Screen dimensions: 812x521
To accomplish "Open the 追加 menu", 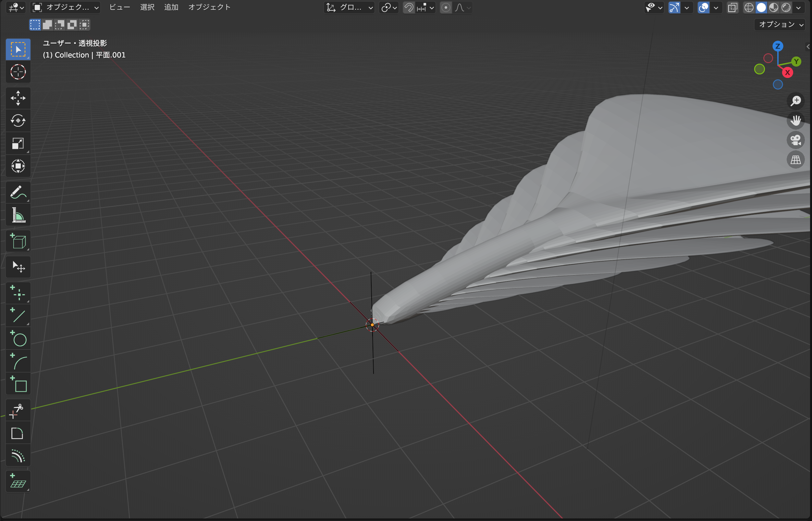I will (x=171, y=7).
